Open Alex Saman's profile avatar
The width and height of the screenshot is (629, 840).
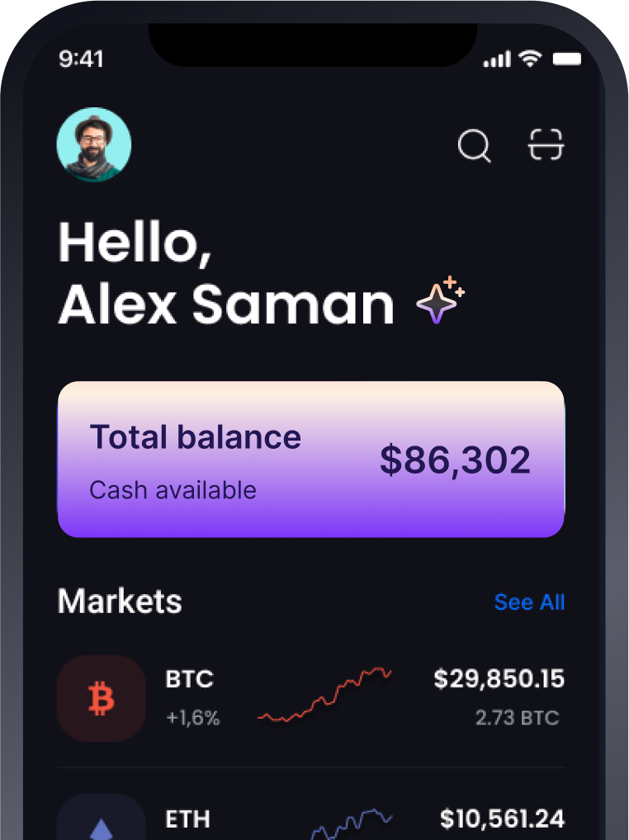pos(94,145)
